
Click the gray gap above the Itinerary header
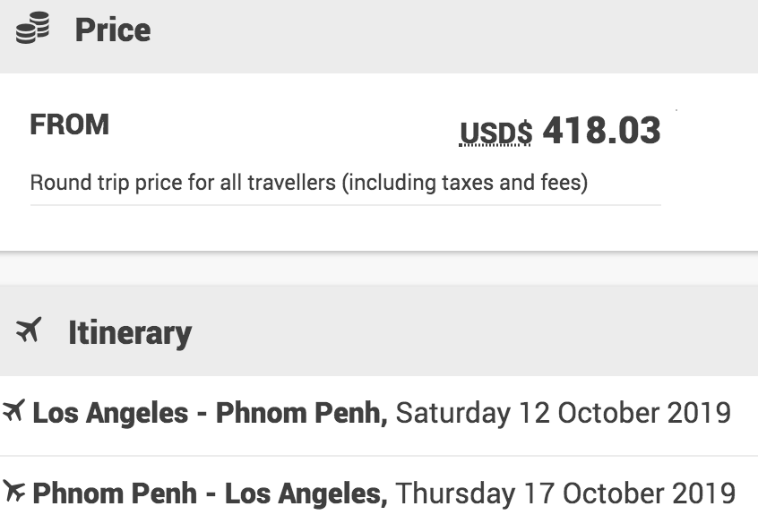click(379, 269)
